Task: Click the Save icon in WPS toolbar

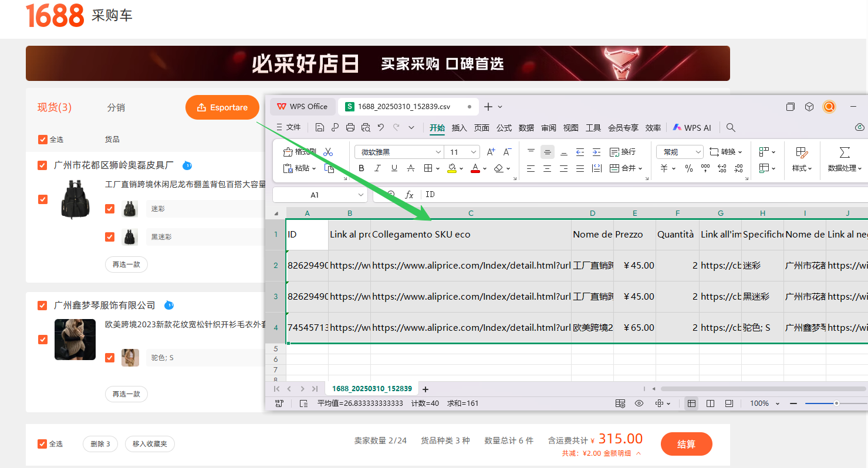Action: click(320, 127)
